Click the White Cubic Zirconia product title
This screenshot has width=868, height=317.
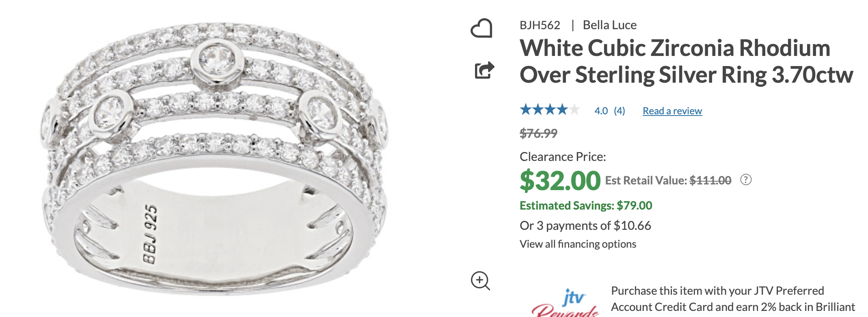pos(686,61)
